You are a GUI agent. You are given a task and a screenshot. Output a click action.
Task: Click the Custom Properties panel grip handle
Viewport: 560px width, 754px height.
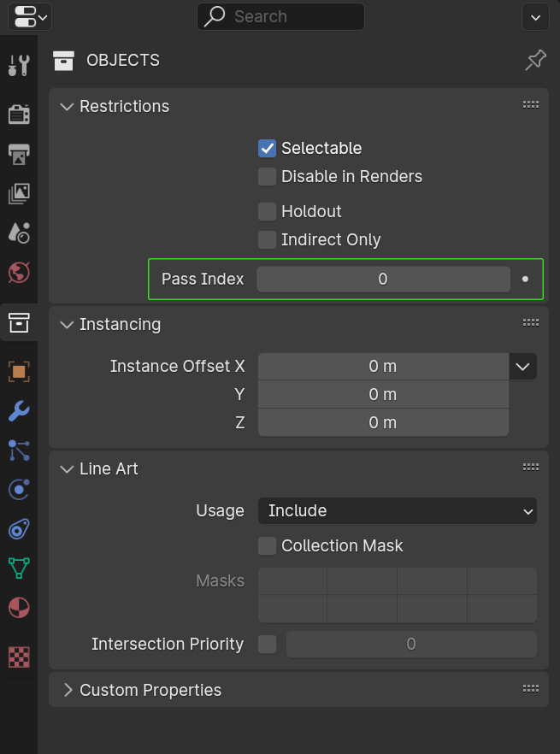[531, 689]
